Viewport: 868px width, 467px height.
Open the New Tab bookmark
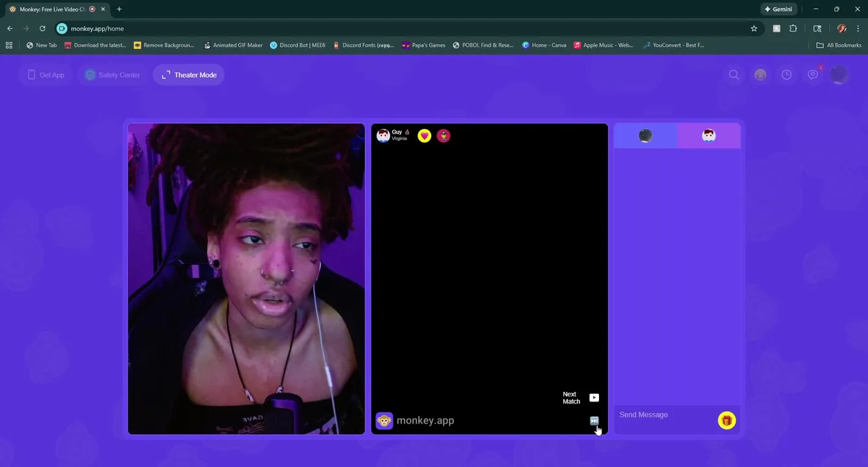click(x=41, y=45)
